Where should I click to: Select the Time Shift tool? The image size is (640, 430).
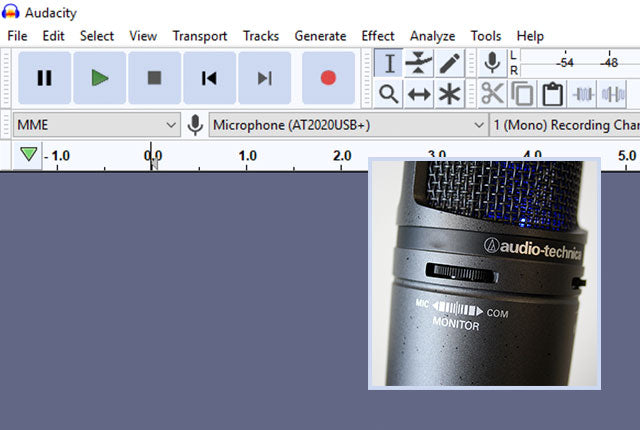click(419, 94)
